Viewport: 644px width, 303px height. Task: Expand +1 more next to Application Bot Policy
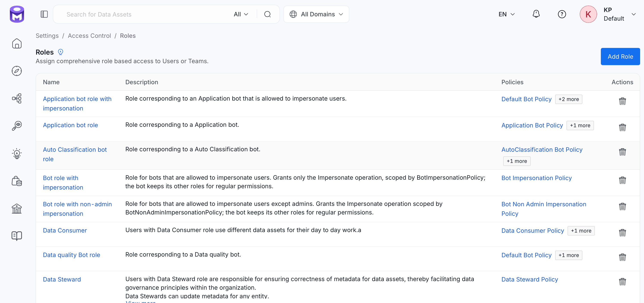[580, 125]
